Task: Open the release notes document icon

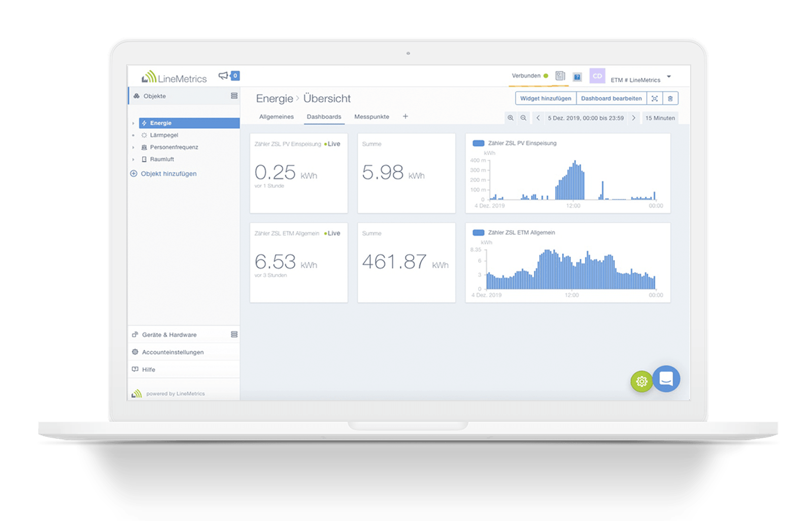Action: point(560,76)
